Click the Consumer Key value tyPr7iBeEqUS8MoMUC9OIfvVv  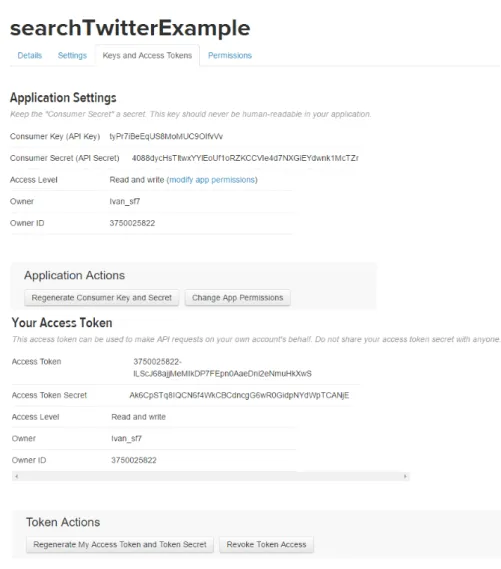pyautogui.click(x=166, y=136)
